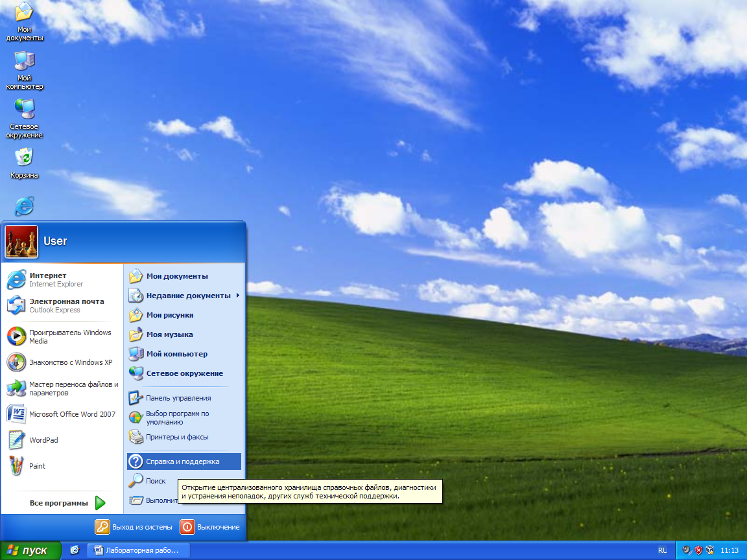This screenshot has width=747, height=560.
Task: Click the Paint brushes cup icon
Action: [x=16, y=466]
